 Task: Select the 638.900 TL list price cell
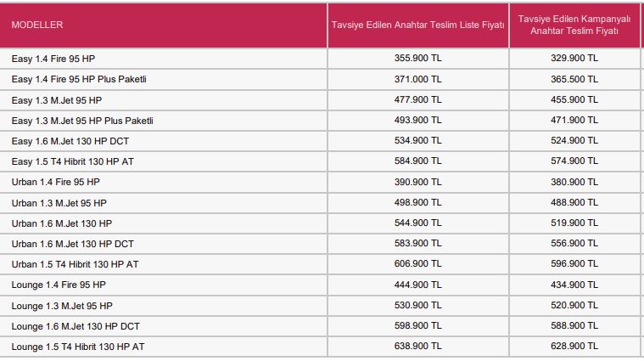click(x=417, y=347)
